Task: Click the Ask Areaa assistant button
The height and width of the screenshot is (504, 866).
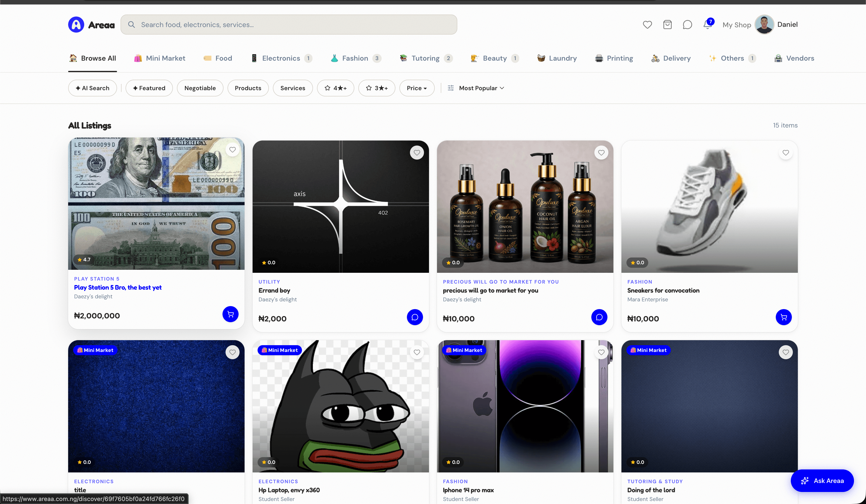Action: coord(822,481)
